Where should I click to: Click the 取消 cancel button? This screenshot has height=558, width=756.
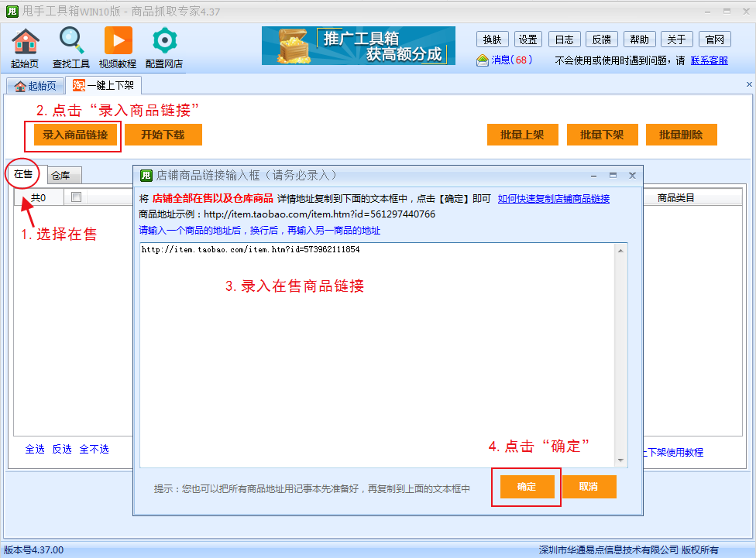(x=589, y=487)
